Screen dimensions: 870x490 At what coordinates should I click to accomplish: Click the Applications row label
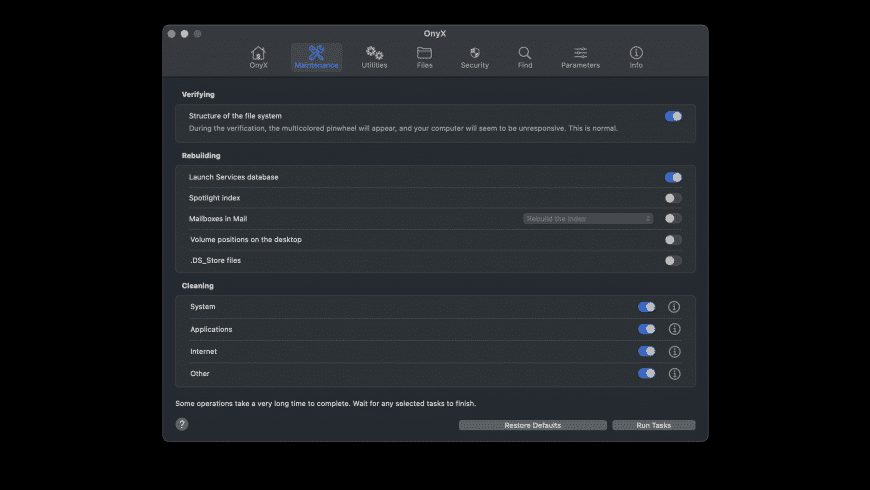click(211, 329)
